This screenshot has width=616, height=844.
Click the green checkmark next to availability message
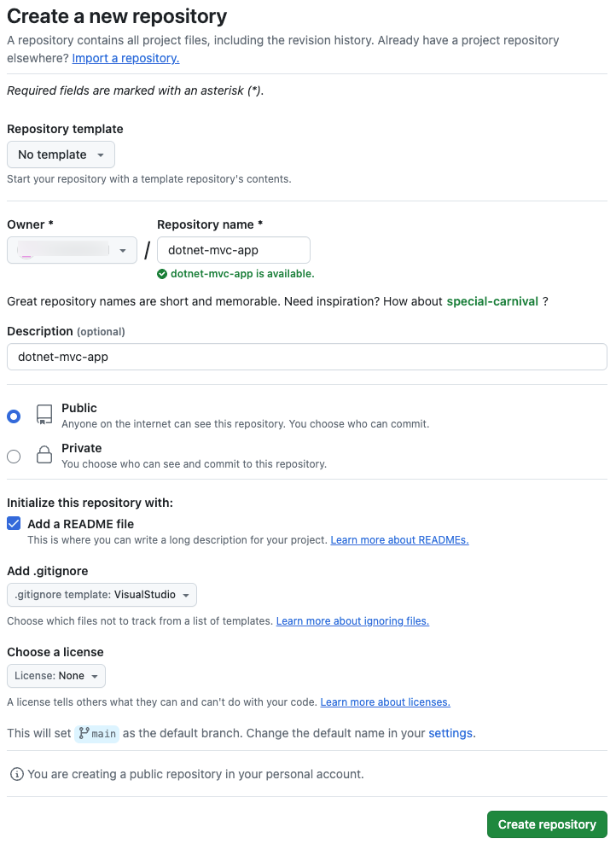(162, 275)
